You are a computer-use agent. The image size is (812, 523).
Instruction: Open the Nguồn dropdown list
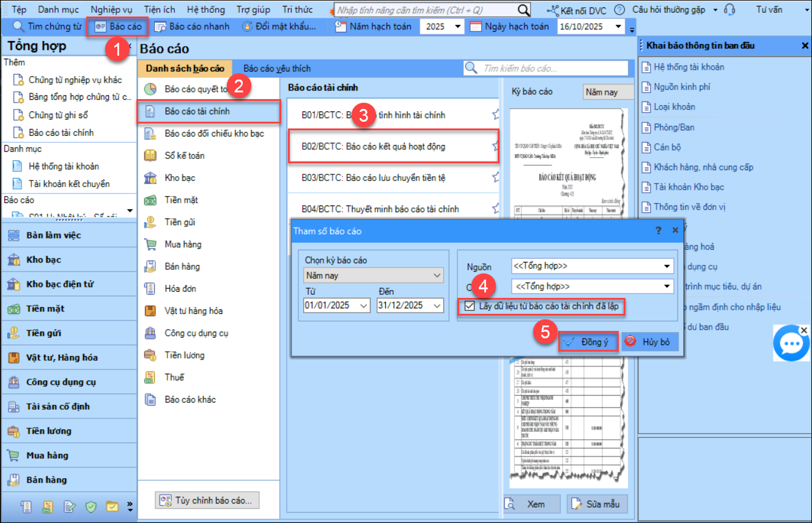click(x=666, y=266)
